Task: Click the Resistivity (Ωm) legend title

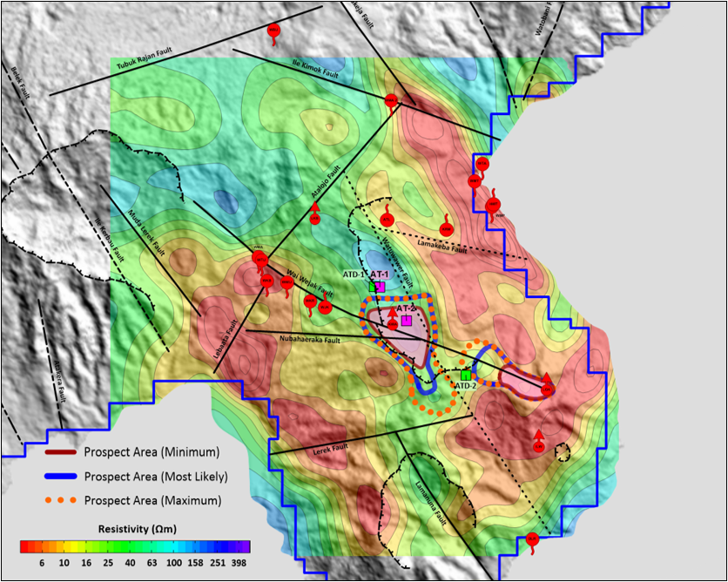Action: (x=135, y=529)
